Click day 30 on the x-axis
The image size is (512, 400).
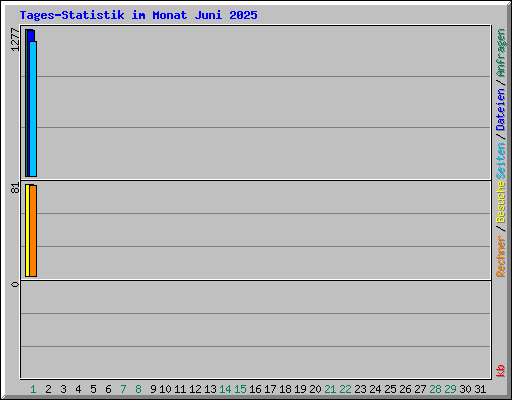tap(465, 389)
